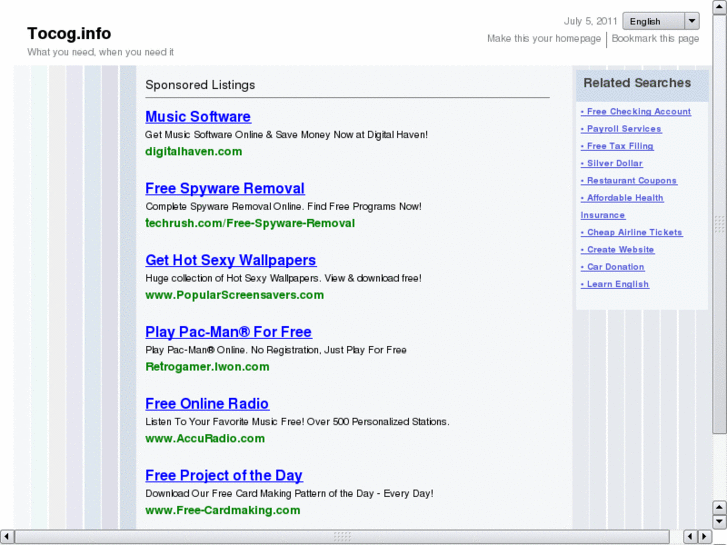The width and height of the screenshot is (727, 545).
Task: Open the English language dropdown
Action: (661, 21)
